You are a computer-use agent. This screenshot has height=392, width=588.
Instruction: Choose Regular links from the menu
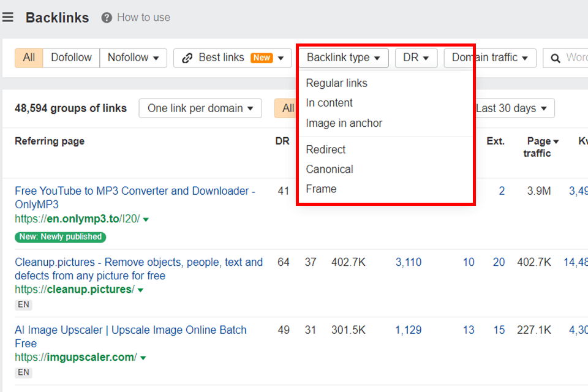point(336,83)
